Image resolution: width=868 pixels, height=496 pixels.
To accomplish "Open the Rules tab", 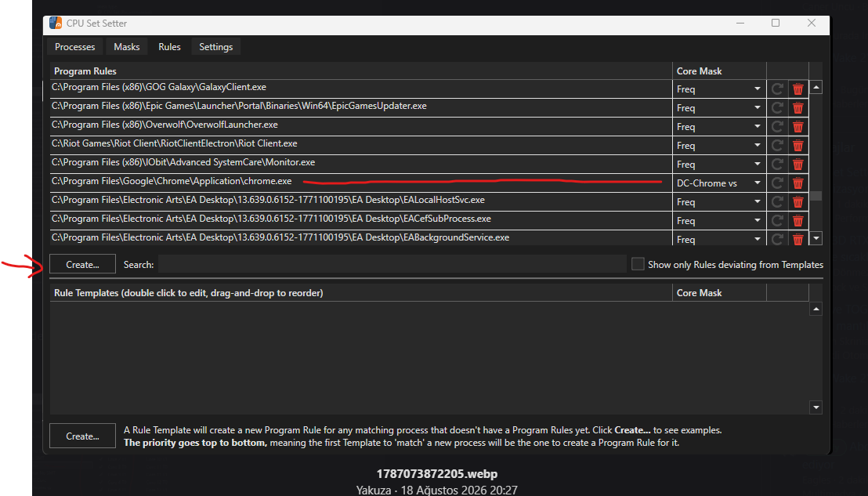I will (169, 47).
